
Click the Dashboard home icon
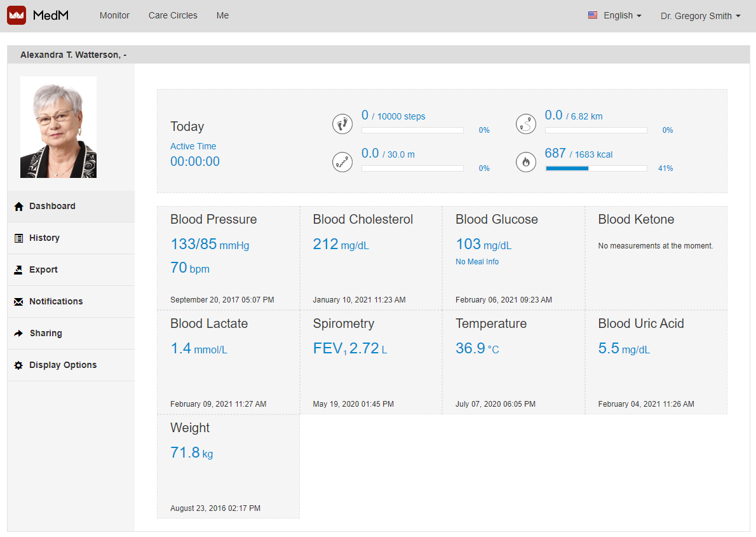tap(18, 207)
